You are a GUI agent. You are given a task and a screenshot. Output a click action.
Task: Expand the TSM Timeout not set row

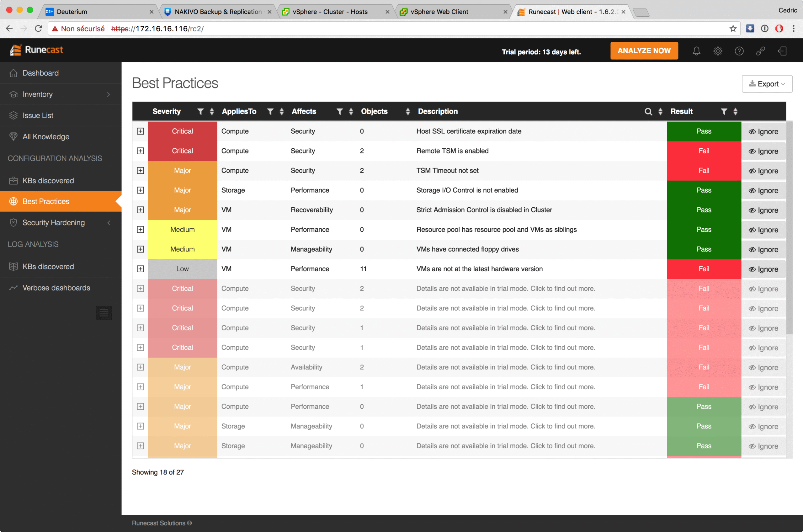(141, 171)
